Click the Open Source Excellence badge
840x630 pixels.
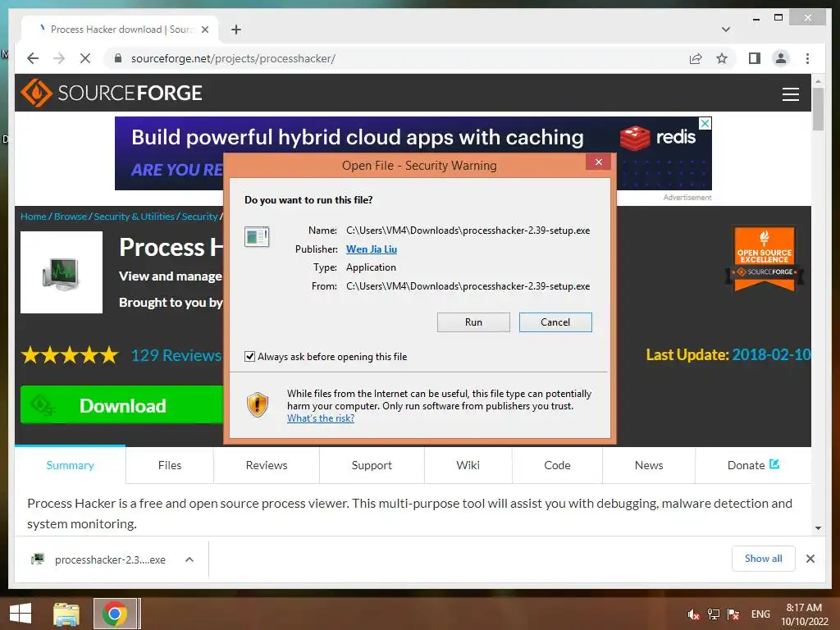click(764, 259)
